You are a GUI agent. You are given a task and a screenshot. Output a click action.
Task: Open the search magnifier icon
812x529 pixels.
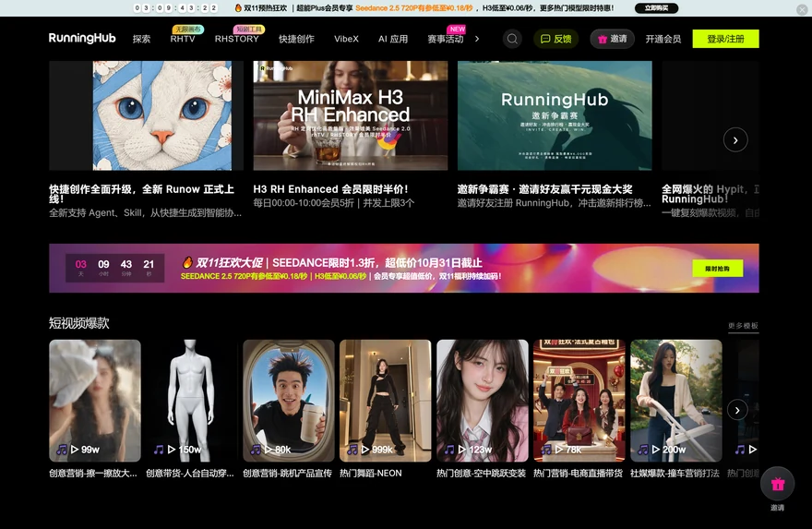[x=512, y=39]
